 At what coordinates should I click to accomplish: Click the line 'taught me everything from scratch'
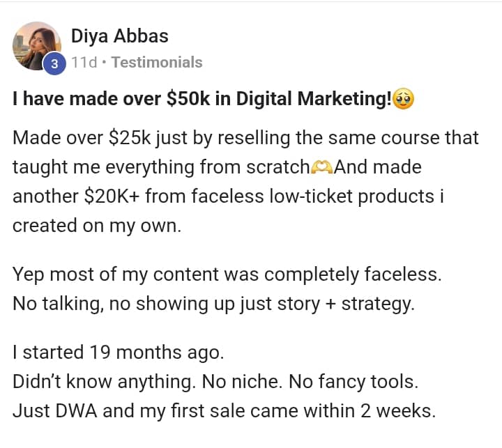(161, 167)
